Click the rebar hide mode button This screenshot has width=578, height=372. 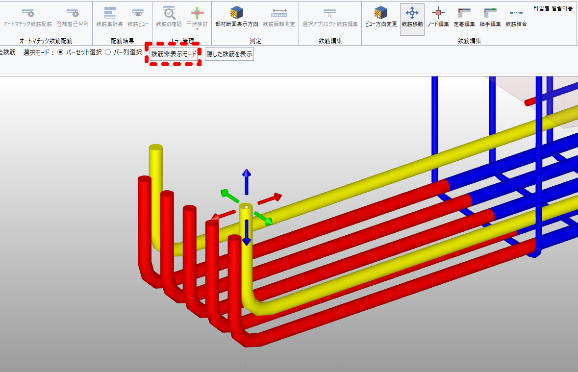coord(173,54)
